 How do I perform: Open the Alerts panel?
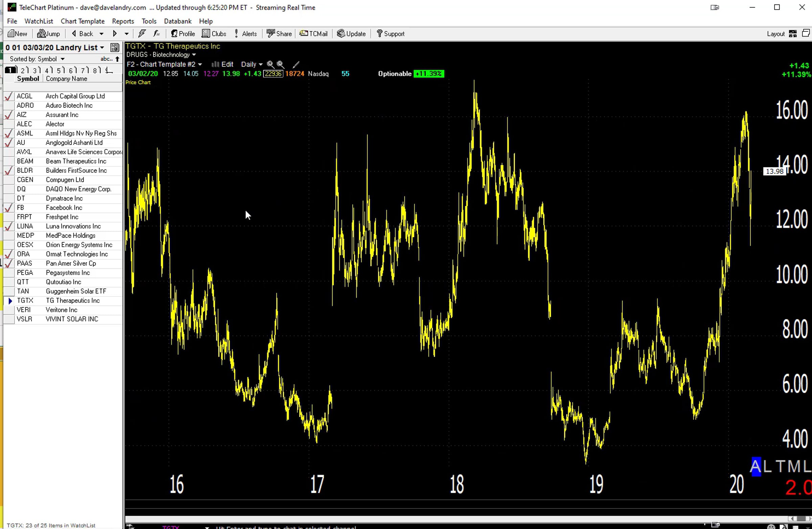coord(246,34)
